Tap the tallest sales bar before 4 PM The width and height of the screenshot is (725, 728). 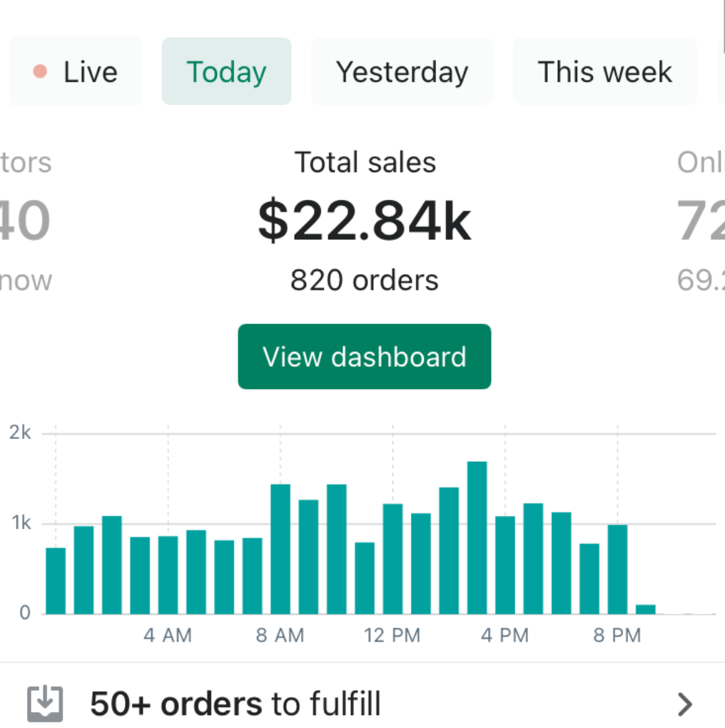(477, 537)
